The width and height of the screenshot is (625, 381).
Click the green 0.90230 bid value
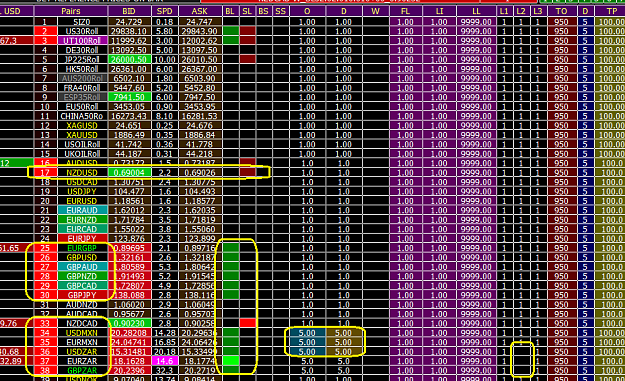pyautogui.click(x=130, y=323)
